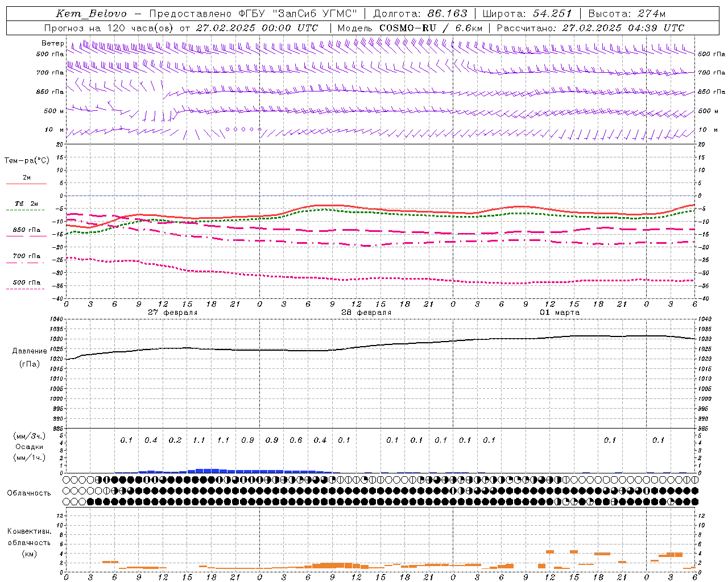Select the model name COSMO-RU / 6.6км
Viewport: 728px width, 582px height.
pyautogui.click(x=431, y=28)
